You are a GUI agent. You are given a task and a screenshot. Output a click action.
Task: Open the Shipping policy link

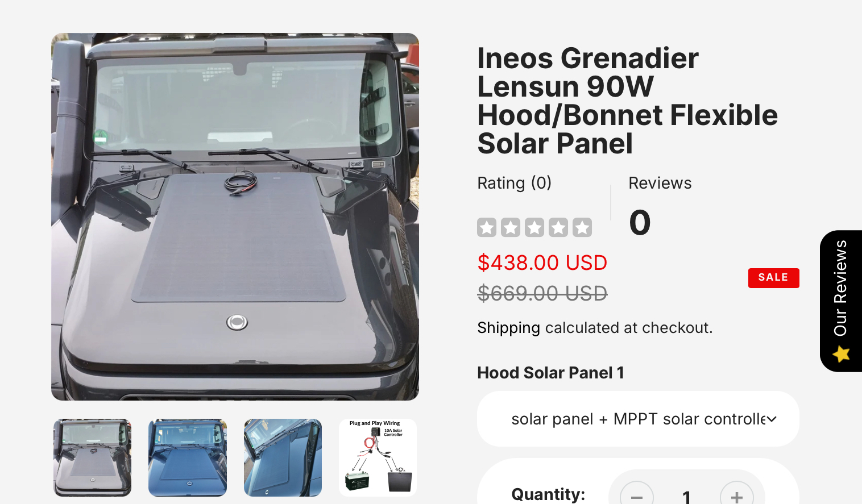[508, 328]
